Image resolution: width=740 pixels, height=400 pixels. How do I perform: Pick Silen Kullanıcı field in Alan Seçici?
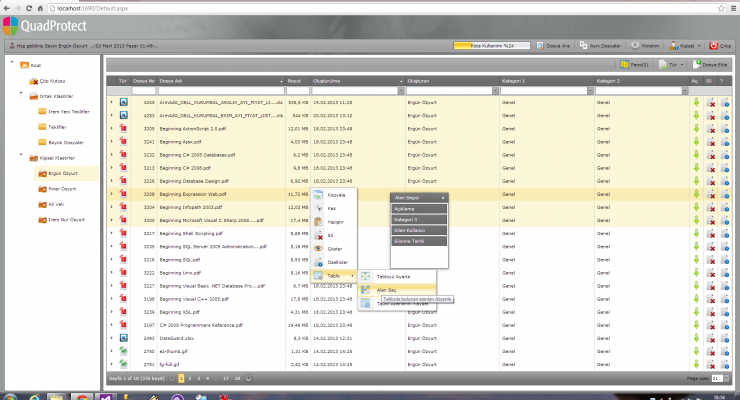(419, 230)
